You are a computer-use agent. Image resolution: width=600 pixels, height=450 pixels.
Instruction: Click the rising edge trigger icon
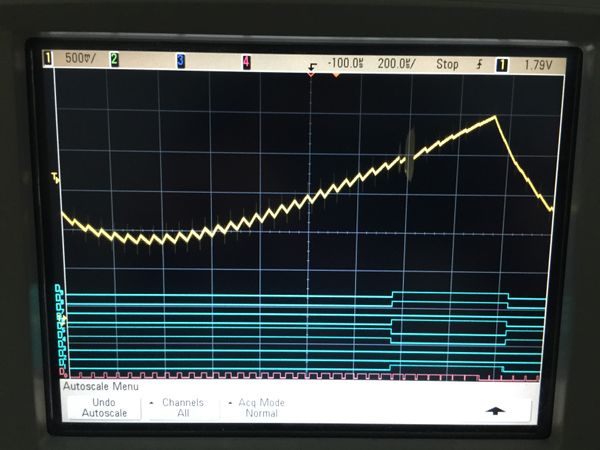point(482,64)
